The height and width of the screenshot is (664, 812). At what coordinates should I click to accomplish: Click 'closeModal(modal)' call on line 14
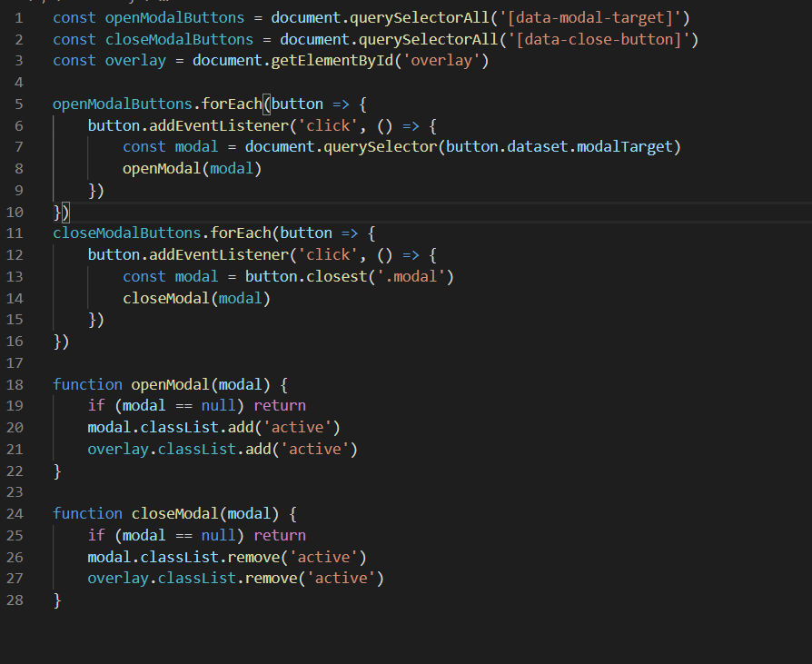tap(197, 299)
